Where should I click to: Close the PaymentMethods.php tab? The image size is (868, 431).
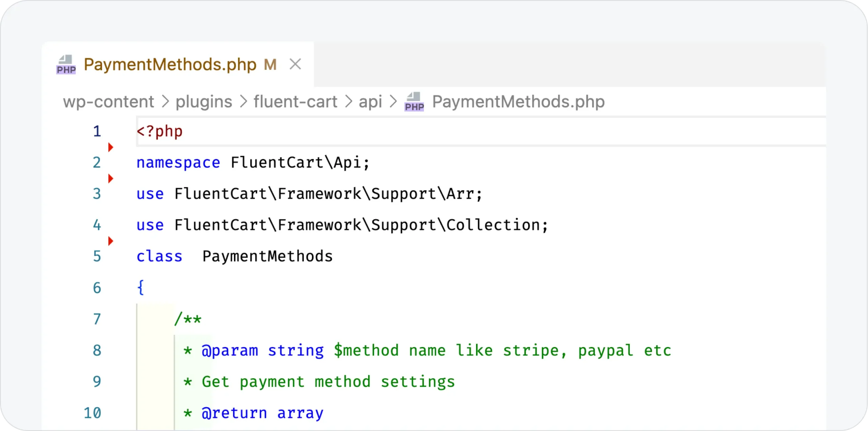click(x=295, y=64)
